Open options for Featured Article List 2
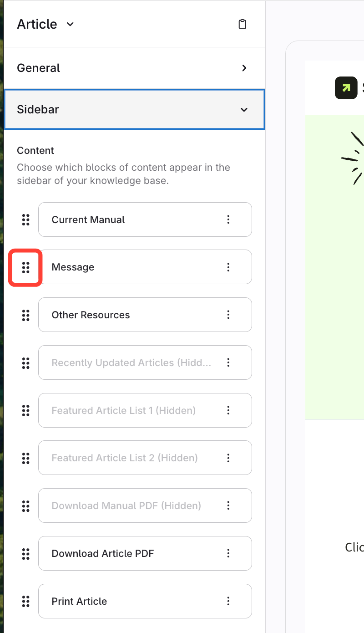 coord(228,458)
